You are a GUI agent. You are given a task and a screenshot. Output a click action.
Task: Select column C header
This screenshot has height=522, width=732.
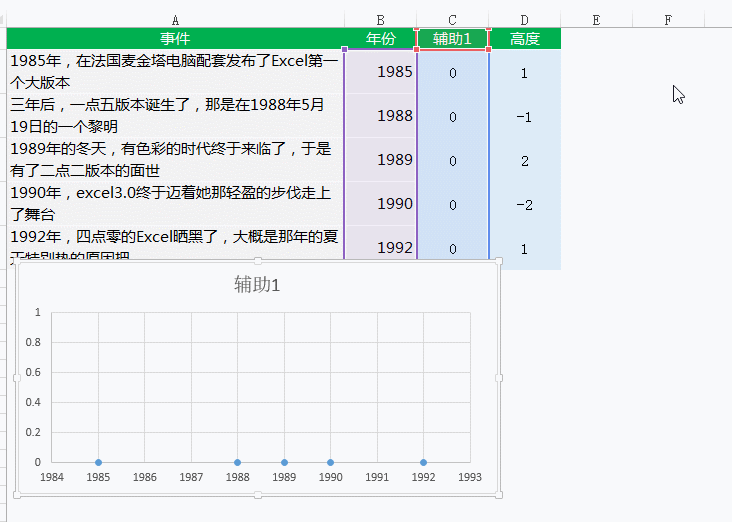click(452, 20)
